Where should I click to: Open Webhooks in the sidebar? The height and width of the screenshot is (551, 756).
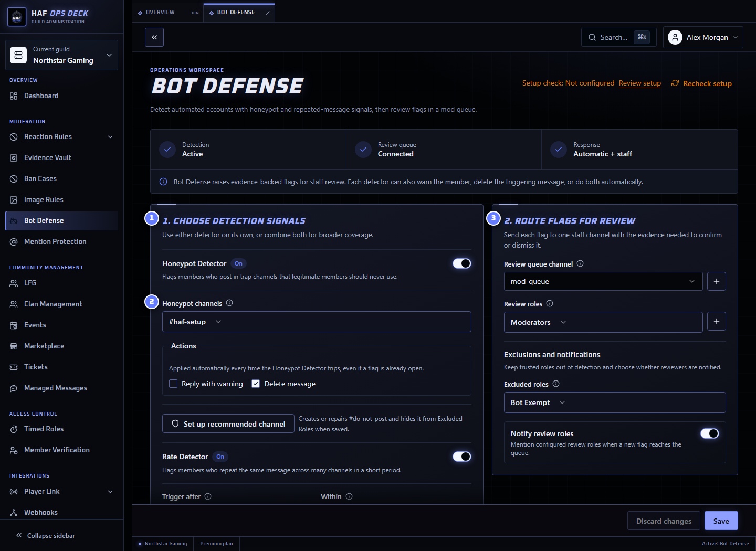(61, 512)
